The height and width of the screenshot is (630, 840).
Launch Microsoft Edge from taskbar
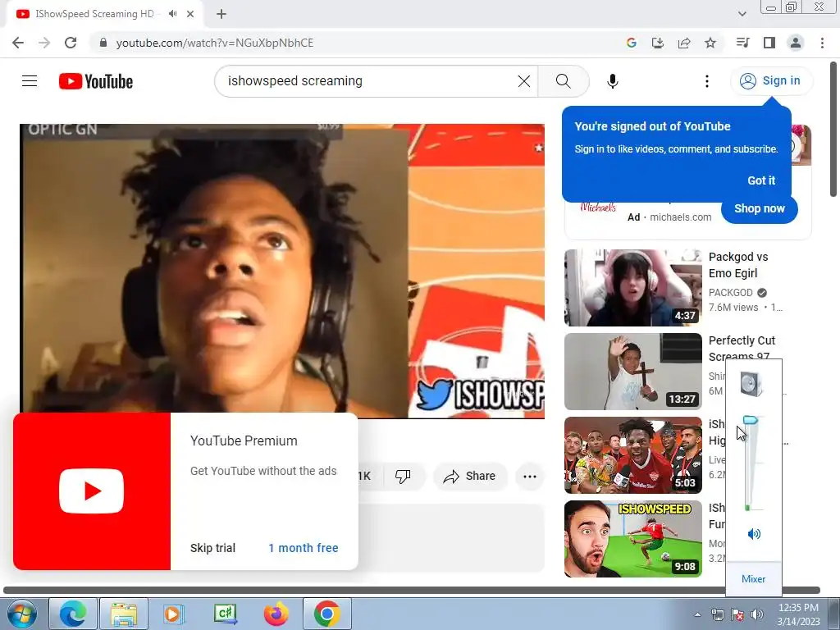tap(73, 614)
